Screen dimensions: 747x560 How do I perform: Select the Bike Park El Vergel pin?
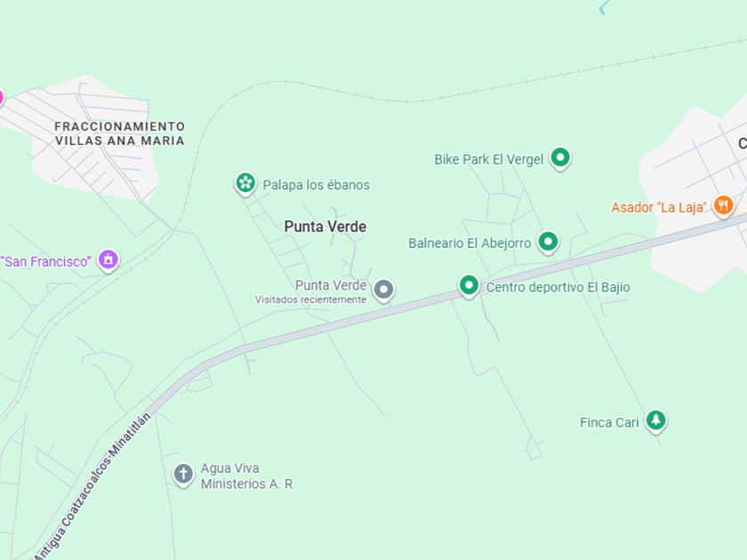560,157
